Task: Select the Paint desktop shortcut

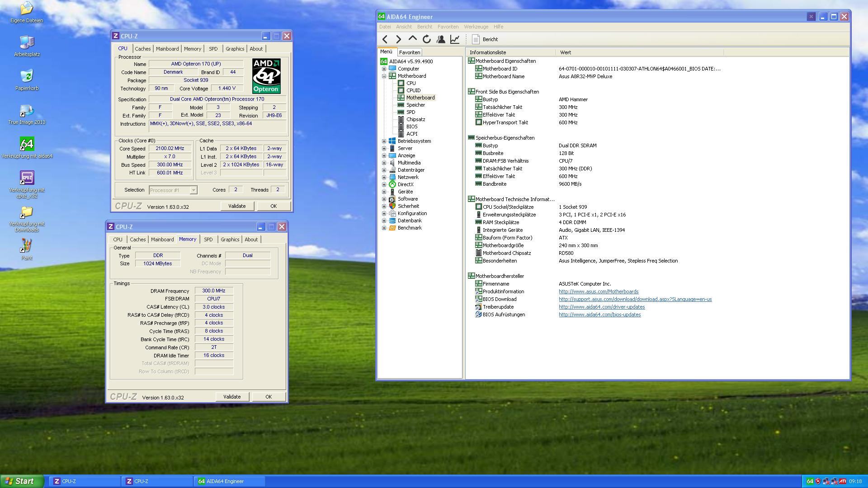Action: (27, 250)
